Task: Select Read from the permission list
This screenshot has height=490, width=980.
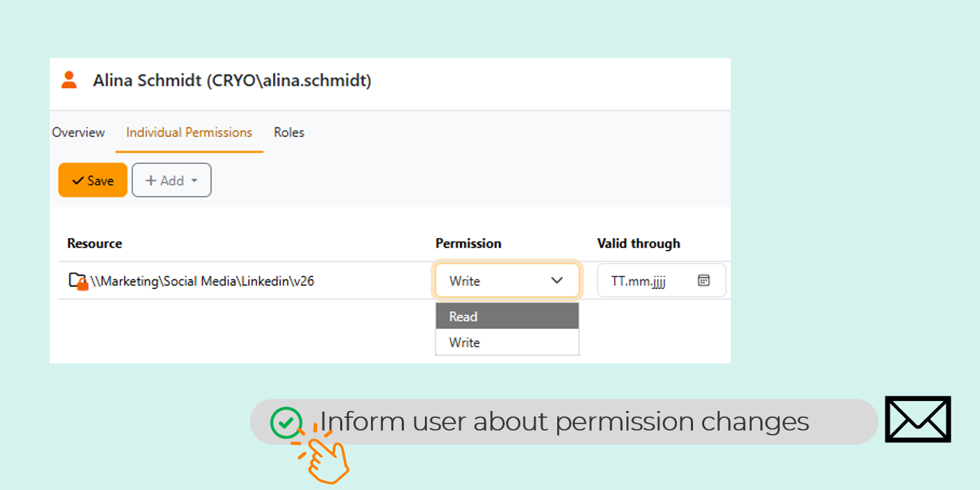Action: (507, 316)
